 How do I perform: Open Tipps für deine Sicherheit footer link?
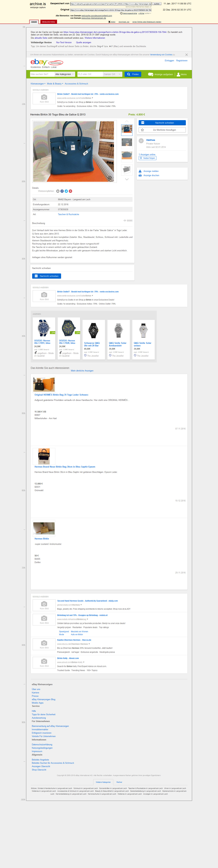click(x=43, y=714)
